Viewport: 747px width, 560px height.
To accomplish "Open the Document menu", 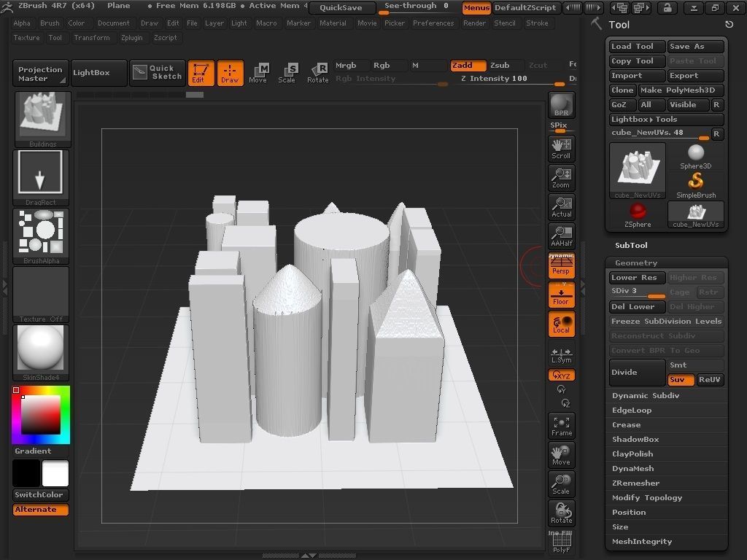I will pyautogui.click(x=113, y=23).
